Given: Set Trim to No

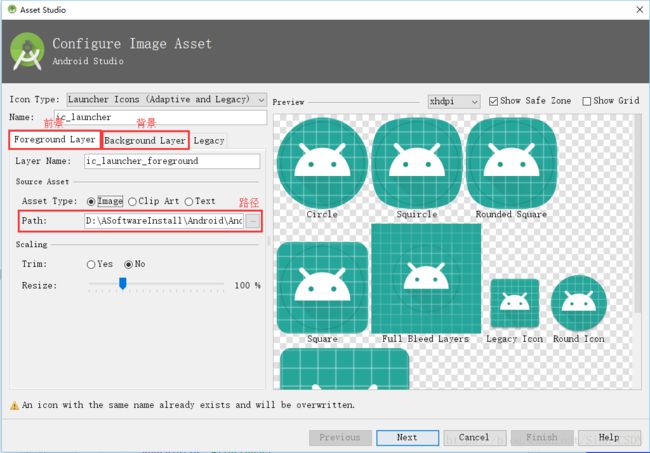Looking at the screenshot, I should click(129, 264).
